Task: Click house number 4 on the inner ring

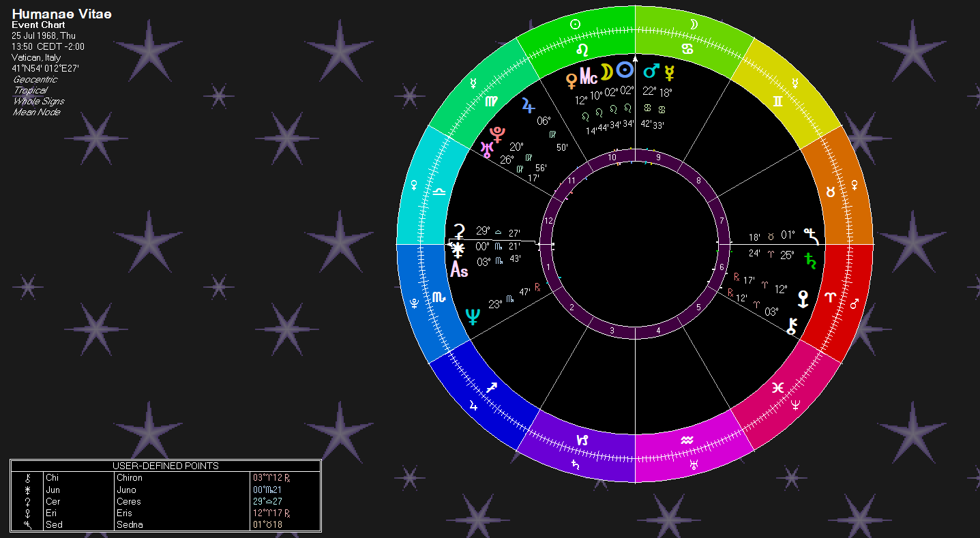Action: (658, 331)
